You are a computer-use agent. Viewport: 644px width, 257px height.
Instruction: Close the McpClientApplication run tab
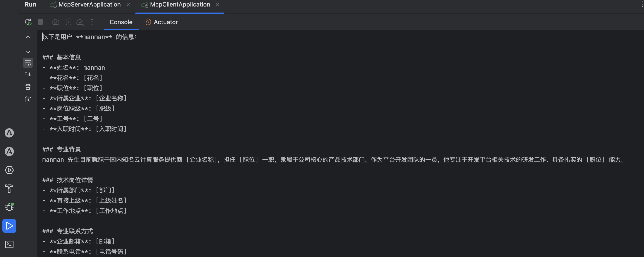click(217, 4)
